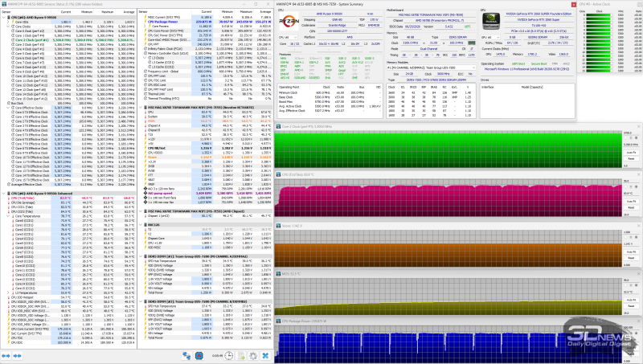Start logging with the log file icon
Viewport: 643px width, 364px height.
click(241, 355)
